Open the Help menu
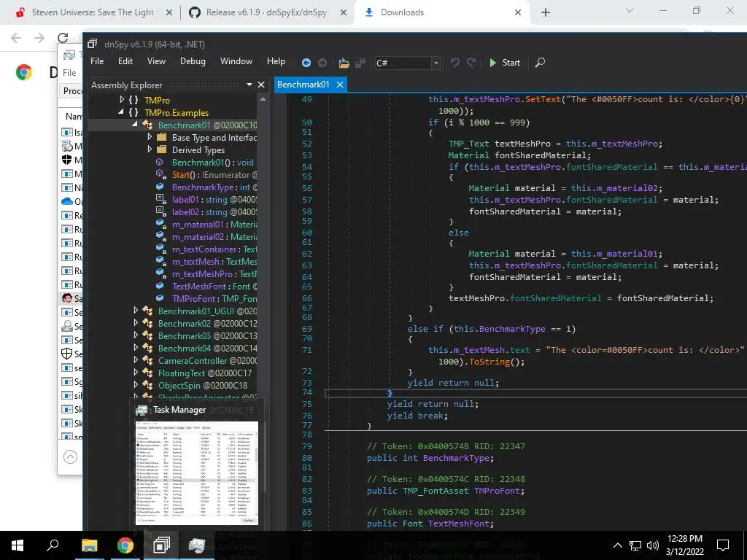 [276, 61]
